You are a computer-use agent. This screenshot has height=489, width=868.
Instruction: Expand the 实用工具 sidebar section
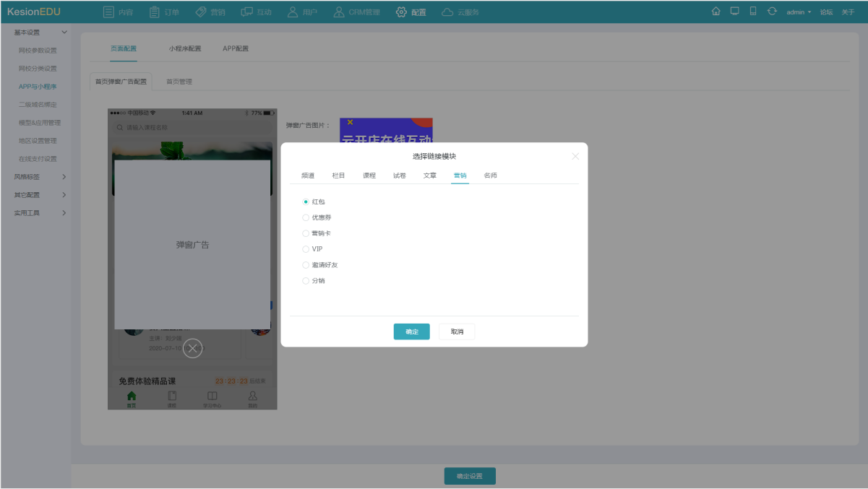(40, 213)
